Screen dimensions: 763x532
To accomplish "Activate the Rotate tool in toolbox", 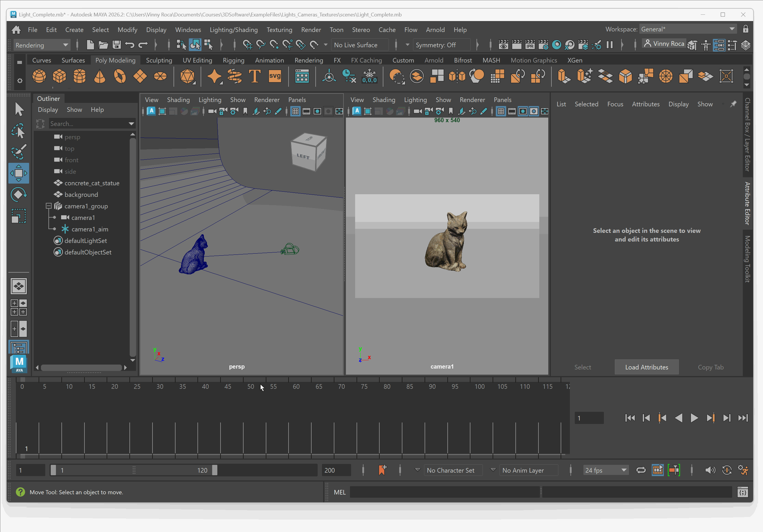I will coord(19,195).
